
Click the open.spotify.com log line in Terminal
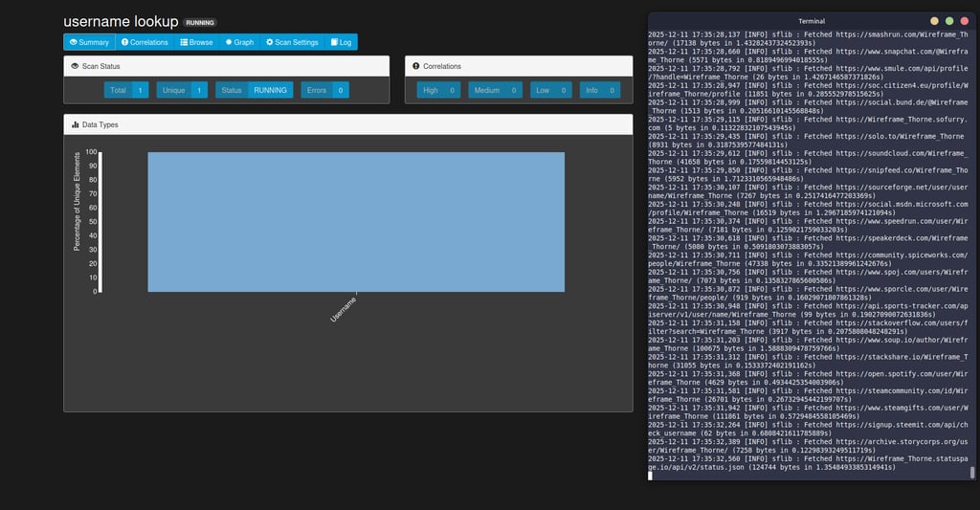(x=808, y=378)
